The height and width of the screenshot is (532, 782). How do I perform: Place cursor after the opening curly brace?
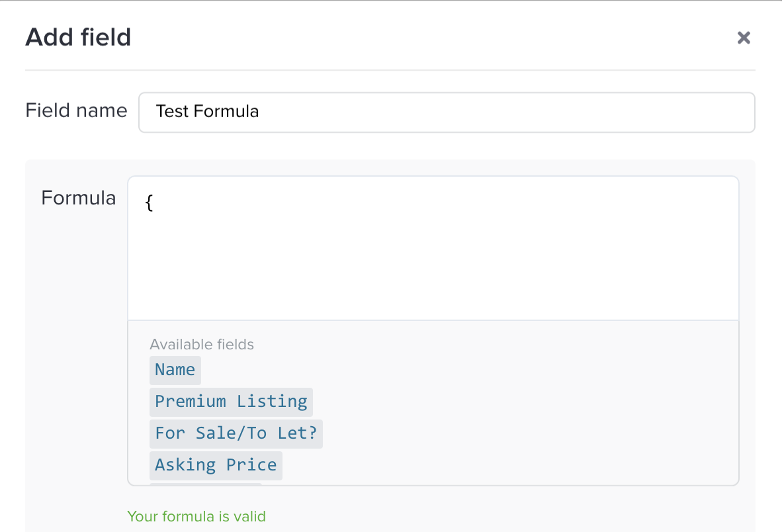(x=155, y=204)
